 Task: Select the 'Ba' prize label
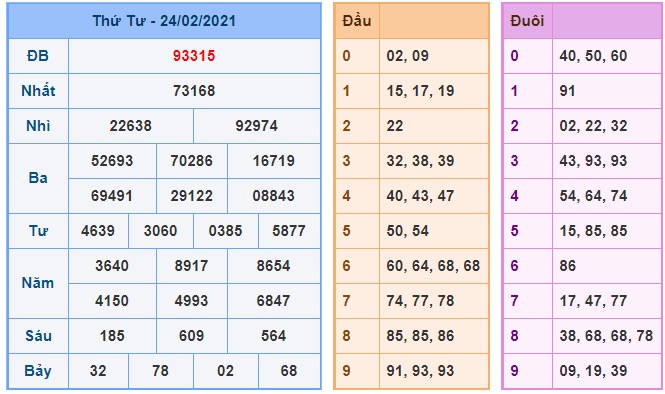tap(38, 178)
